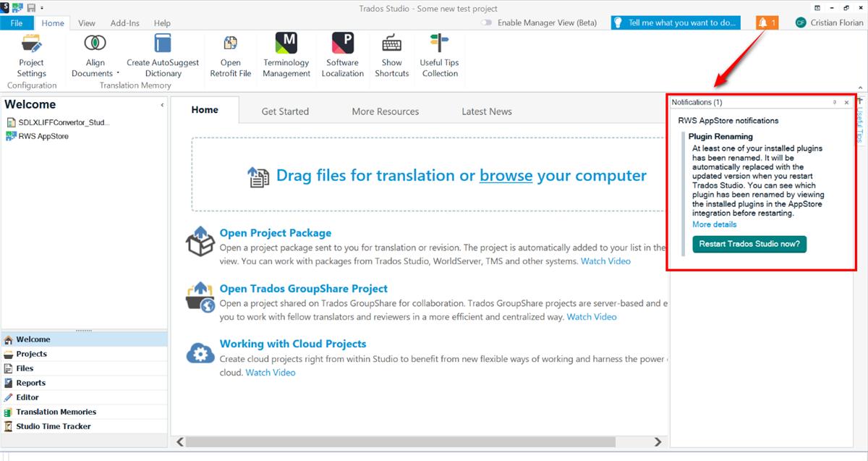Click Watch Video for Open Project Package
This screenshot has width=868, height=461.
tap(605, 261)
